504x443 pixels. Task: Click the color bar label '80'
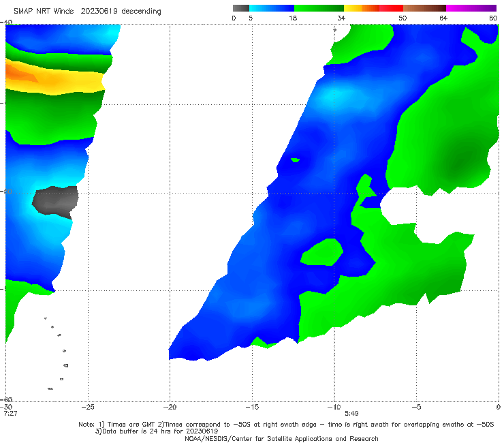[493, 18]
